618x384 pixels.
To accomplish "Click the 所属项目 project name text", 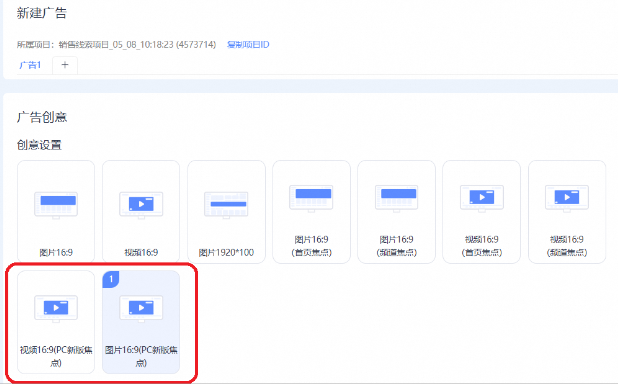I will [116, 45].
